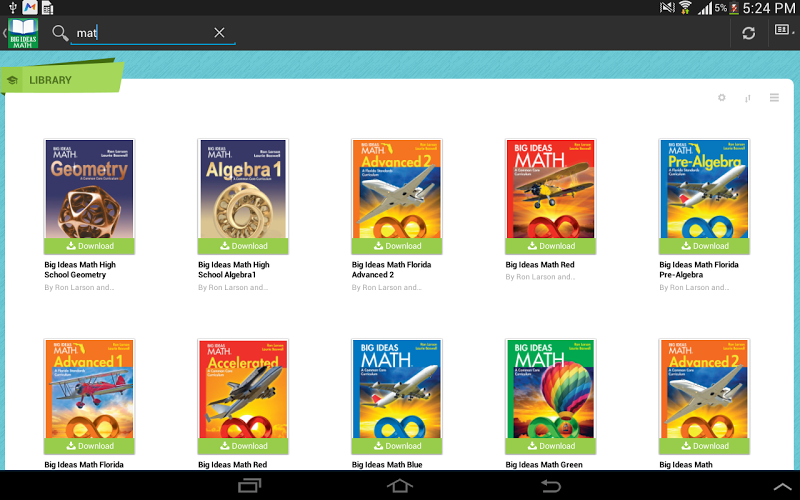Download Big Ideas Math Florida Advanced 2

397,246
